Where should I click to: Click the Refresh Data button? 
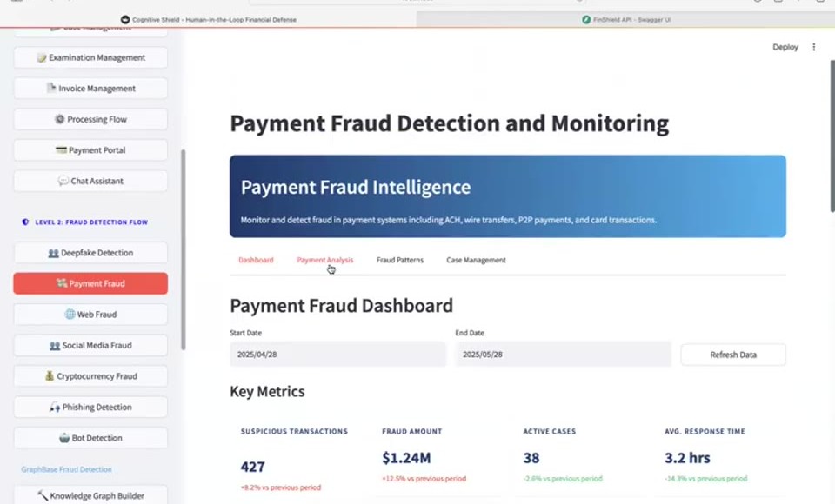click(x=733, y=355)
